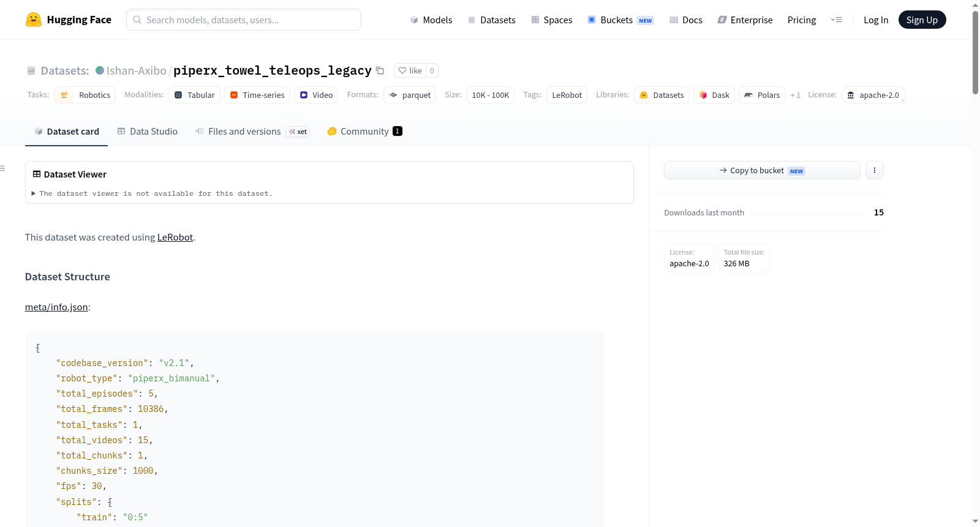This screenshot has height=527, width=980.
Task: Click the Dataset Structure heading
Action: coord(67,277)
